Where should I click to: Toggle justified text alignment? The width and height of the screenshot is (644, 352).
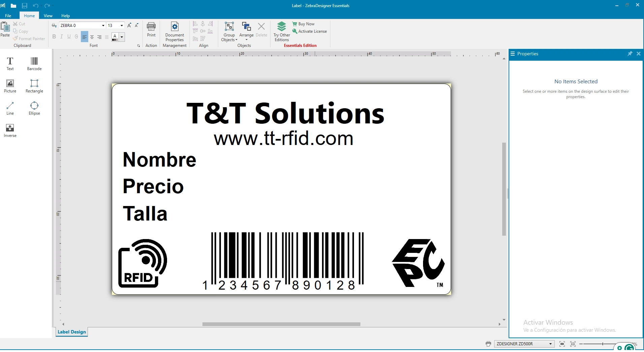(x=107, y=37)
